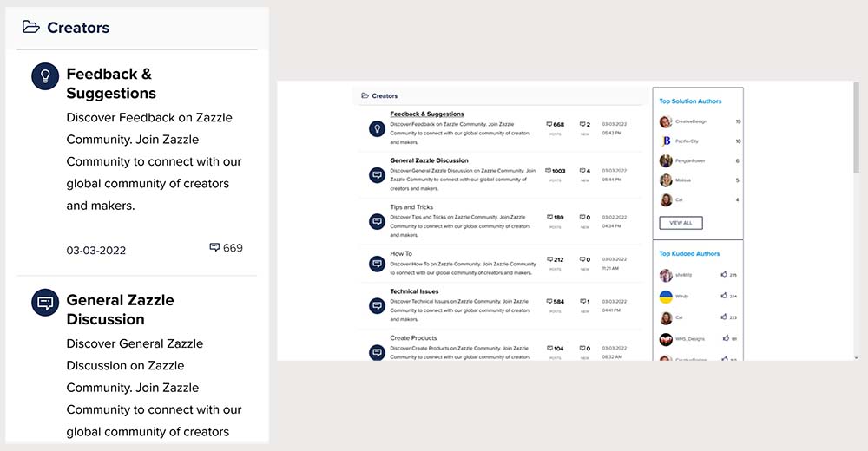The image size is (868, 451).
Task: Click the chat icon for the Create Products board
Action: pyautogui.click(x=377, y=352)
